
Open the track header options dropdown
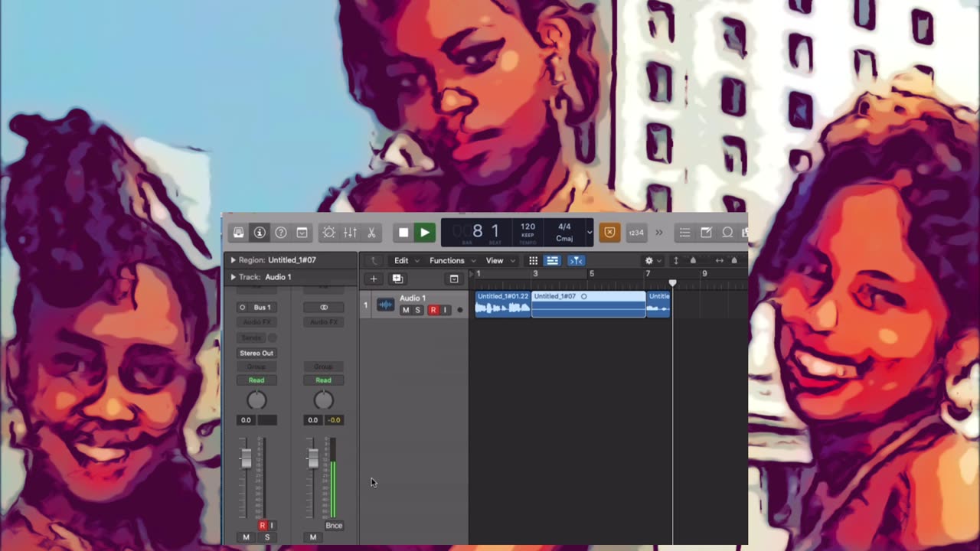pos(454,279)
